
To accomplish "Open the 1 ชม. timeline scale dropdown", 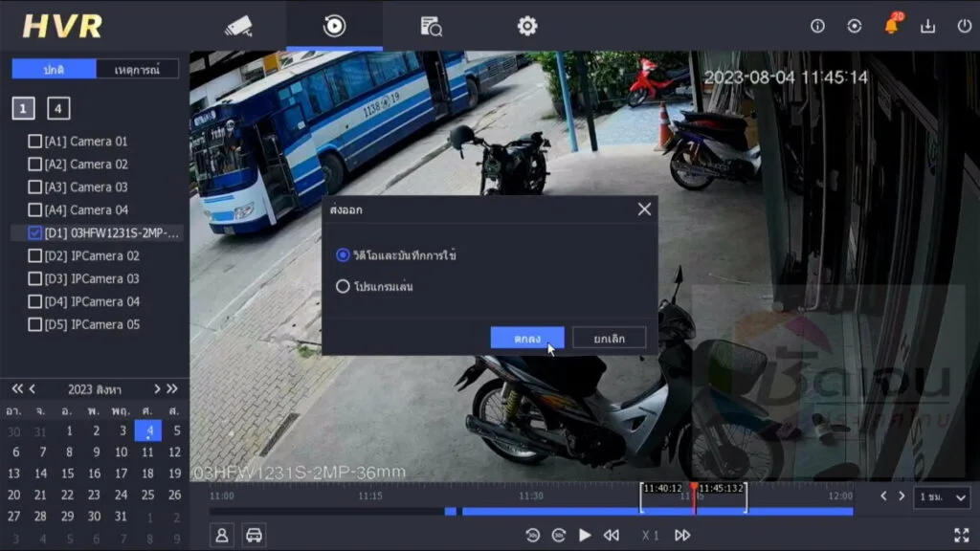I will pos(942,497).
